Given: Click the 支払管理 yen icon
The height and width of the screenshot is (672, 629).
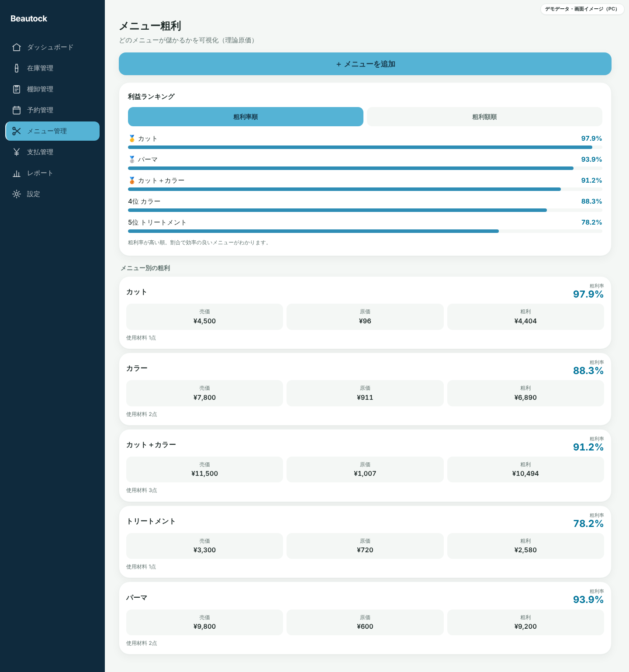Looking at the screenshot, I should [17, 152].
